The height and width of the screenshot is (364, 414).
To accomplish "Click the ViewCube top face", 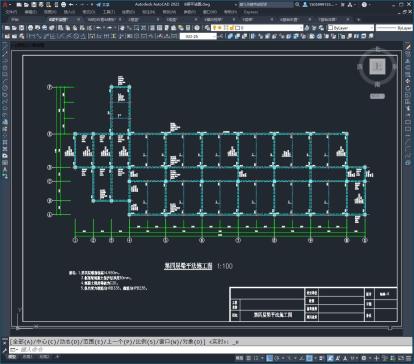I will click(377, 66).
